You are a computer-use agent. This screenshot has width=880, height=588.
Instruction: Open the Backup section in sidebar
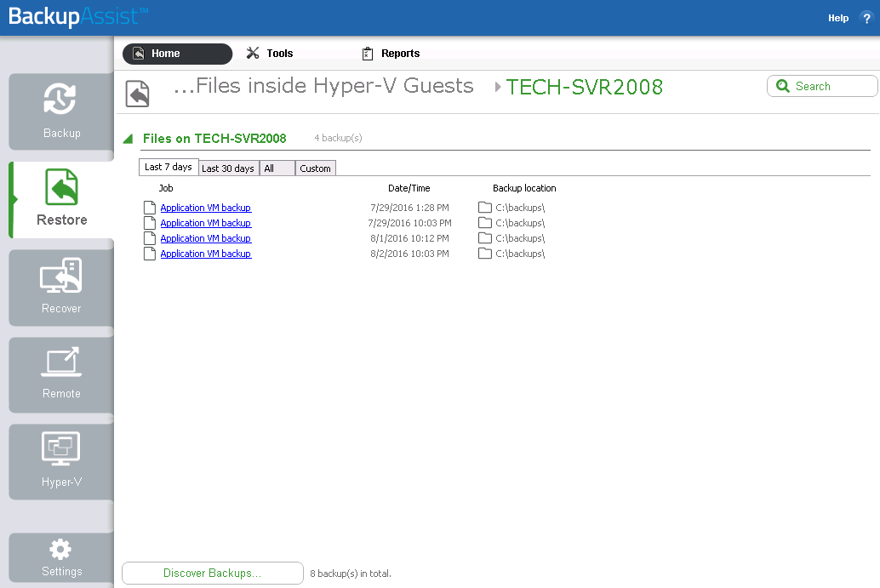(61, 111)
